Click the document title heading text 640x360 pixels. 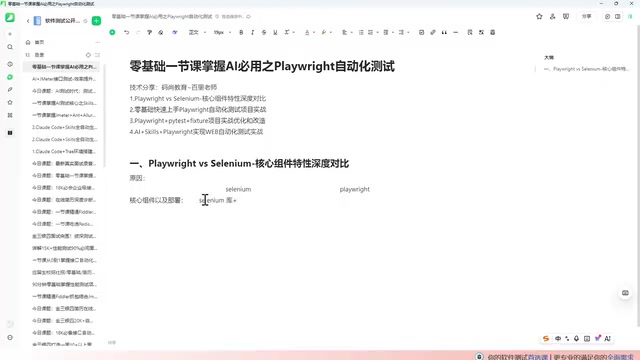tap(262, 66)
